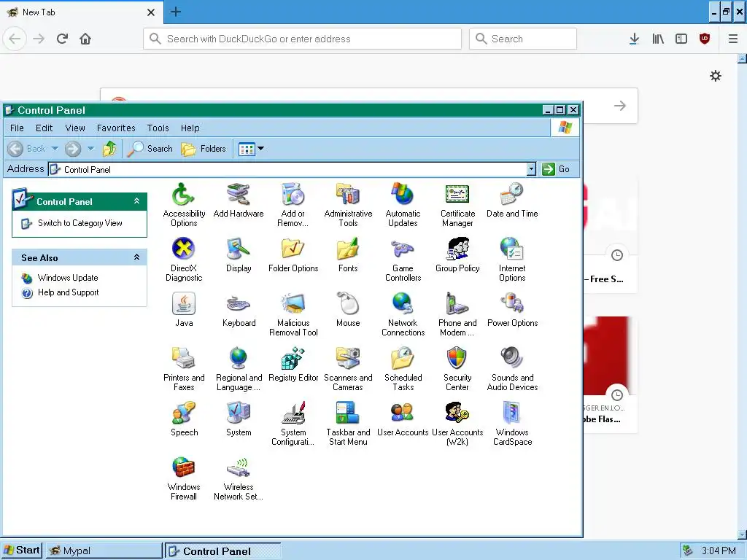Open Game Controllers icon

pyautogui.click(x=403, y=249)
